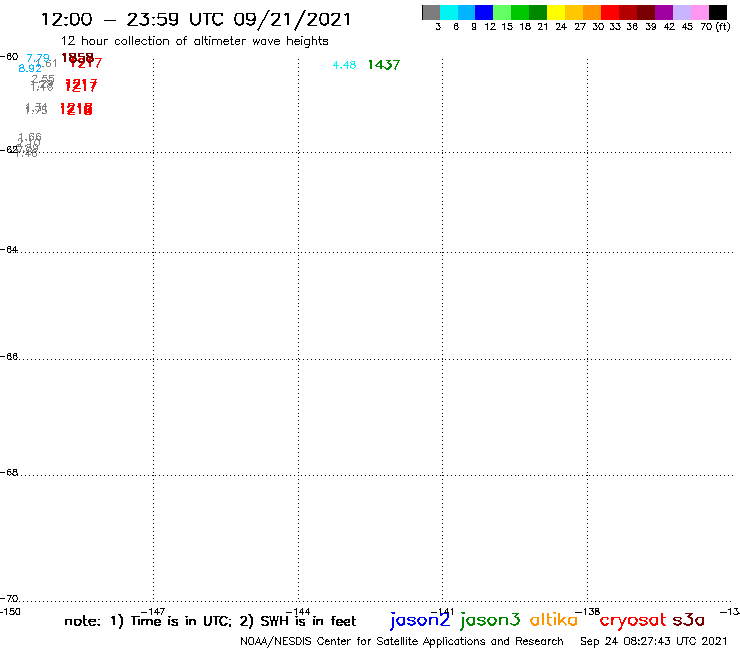
Task: Click the cyan swatch in the wave height scale
Action: [x=449, y=12]
